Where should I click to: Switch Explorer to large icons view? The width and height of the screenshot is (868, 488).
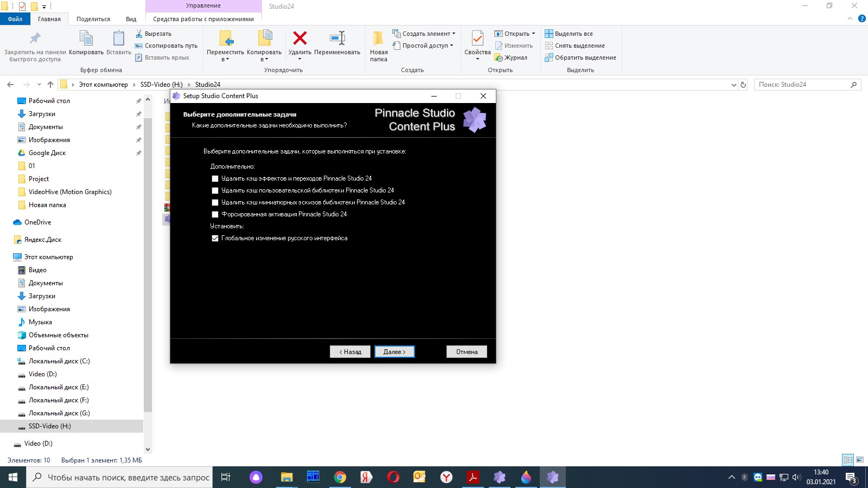[x=860, y=460]
